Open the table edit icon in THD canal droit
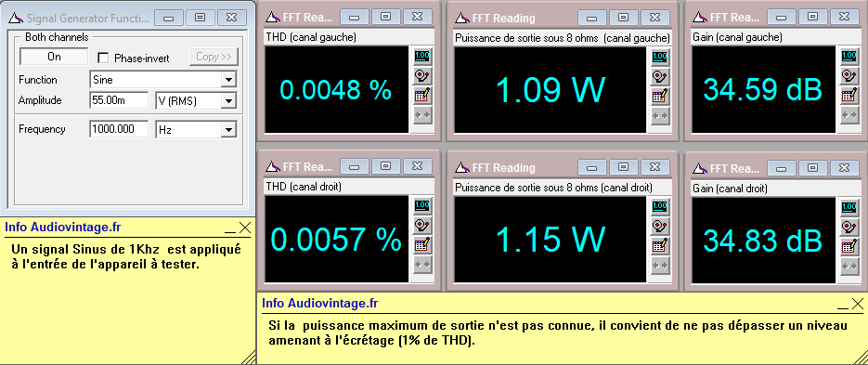Viewport: 868px width, 365px height. pyautogui.click(x=421, y=245)
